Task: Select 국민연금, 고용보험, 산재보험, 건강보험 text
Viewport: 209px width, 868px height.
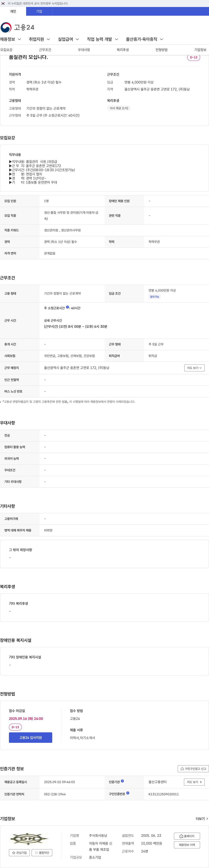Action: pyautogui.click(x=69, y=356)
